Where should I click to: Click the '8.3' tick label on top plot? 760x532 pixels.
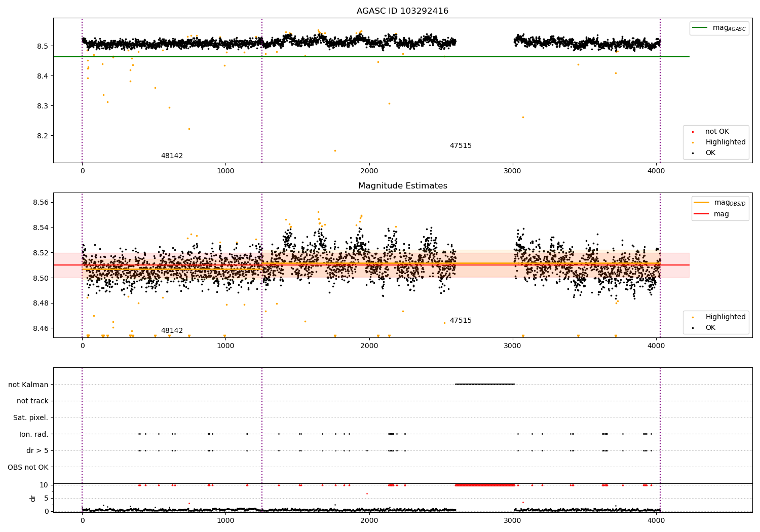click(x=42, y=106)
